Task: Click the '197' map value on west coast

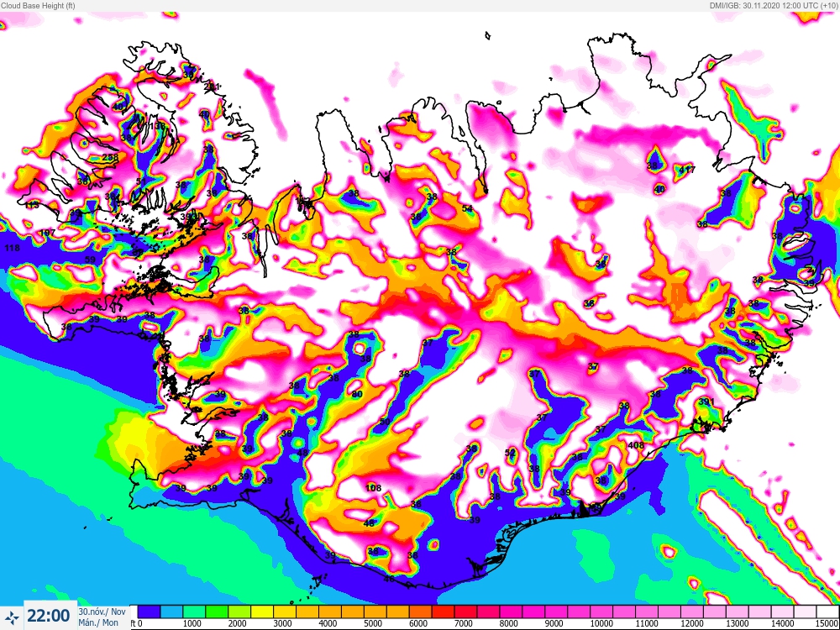Action: 48,233
